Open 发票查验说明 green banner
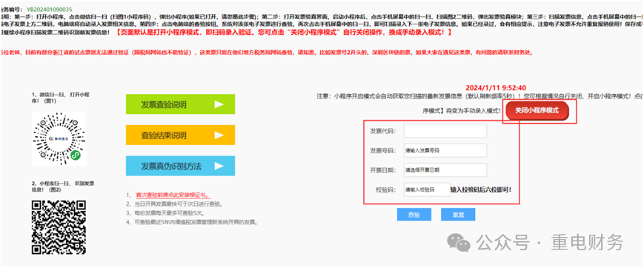The image size is (644, 268). [180, 104]
